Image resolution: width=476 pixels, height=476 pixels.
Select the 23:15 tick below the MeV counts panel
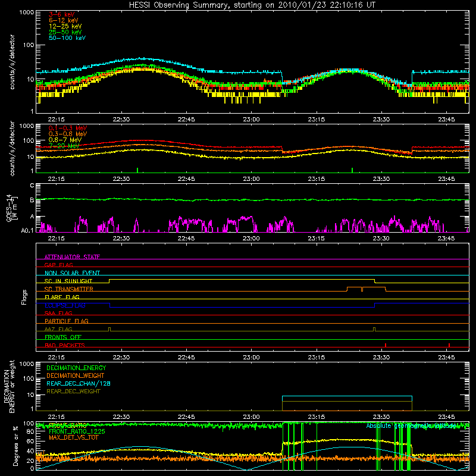pyautogui.click(x=317, y=179)
